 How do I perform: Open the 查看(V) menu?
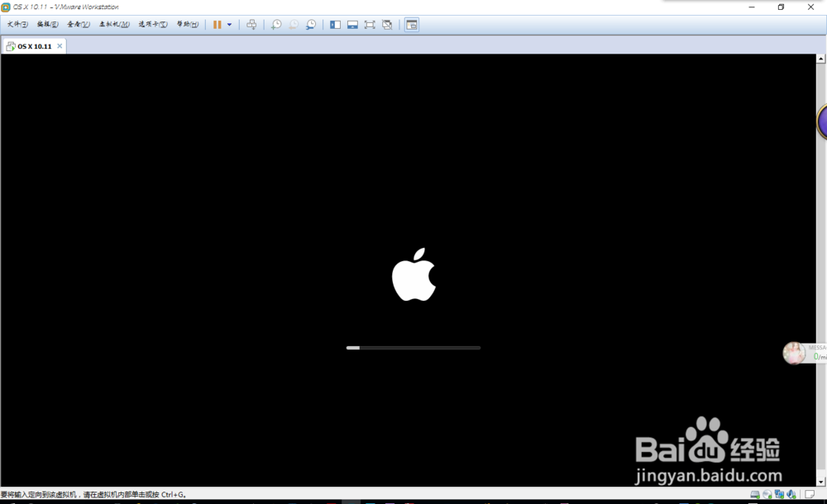coord(78,24)
